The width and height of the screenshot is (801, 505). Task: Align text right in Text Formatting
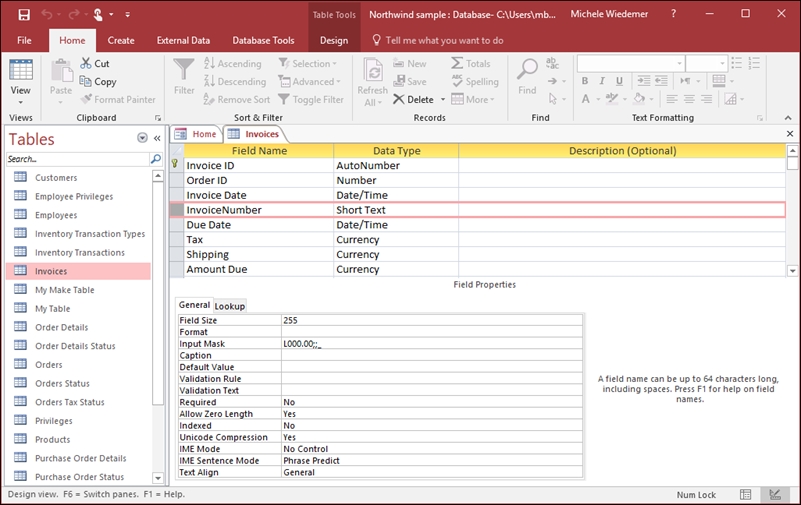706,99
